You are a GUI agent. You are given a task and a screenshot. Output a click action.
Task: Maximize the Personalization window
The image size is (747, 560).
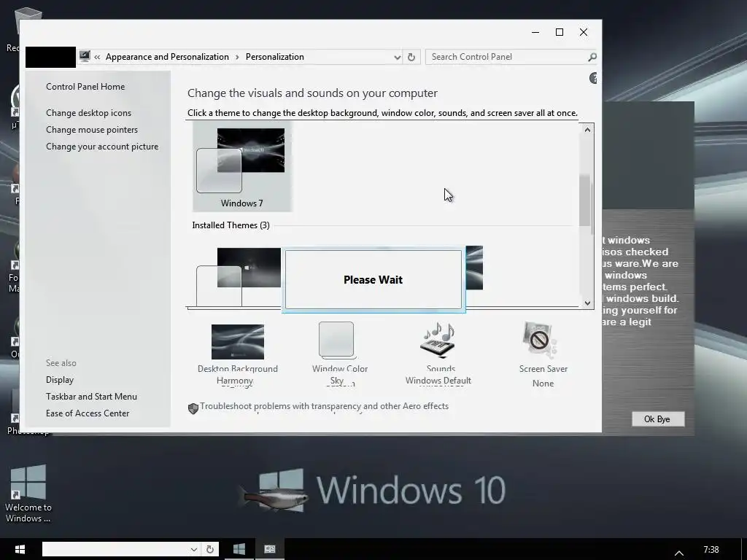tap(560, 32)
